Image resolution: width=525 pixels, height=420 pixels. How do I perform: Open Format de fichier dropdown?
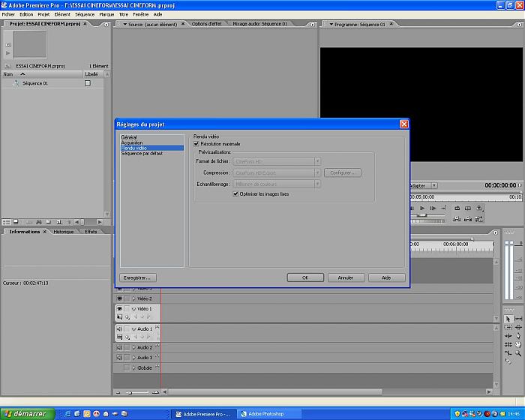277,161
